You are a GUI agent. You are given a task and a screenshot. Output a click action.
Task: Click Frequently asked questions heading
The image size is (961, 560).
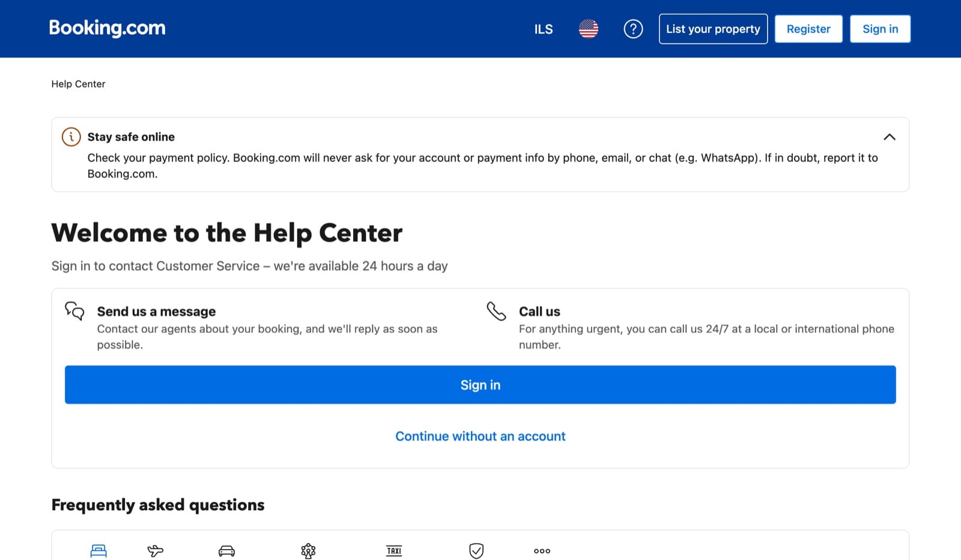[158, 505]
